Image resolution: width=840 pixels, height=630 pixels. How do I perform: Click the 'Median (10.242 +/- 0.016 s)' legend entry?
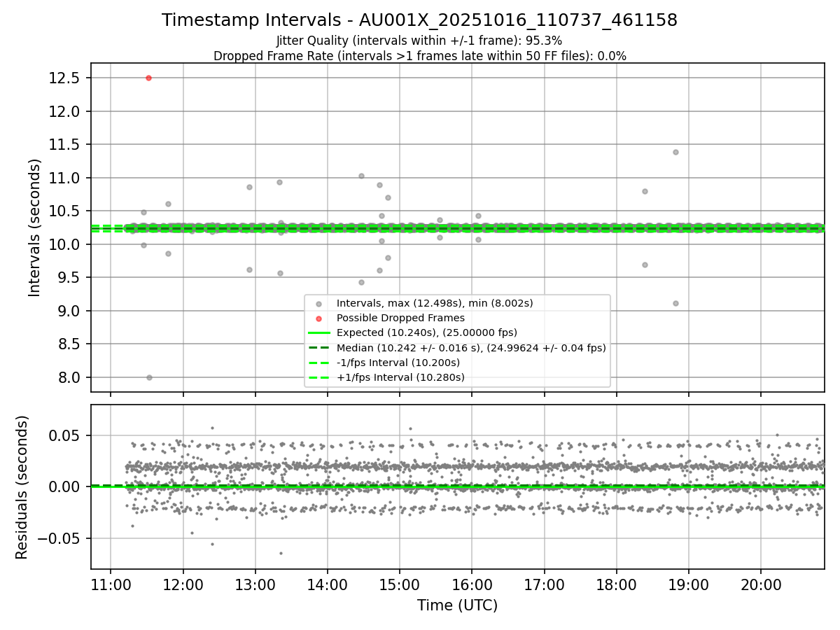point(471,347)
